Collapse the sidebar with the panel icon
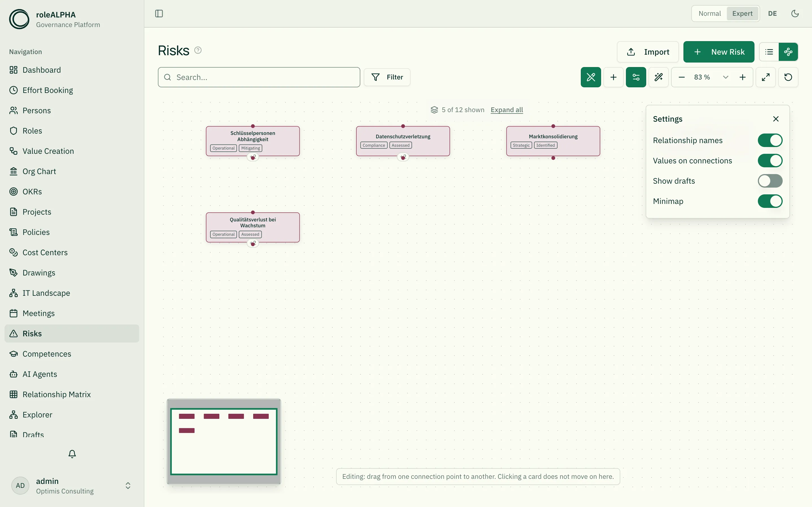The width and height of the screenshot is (812, 507). (x=159, y=14)
